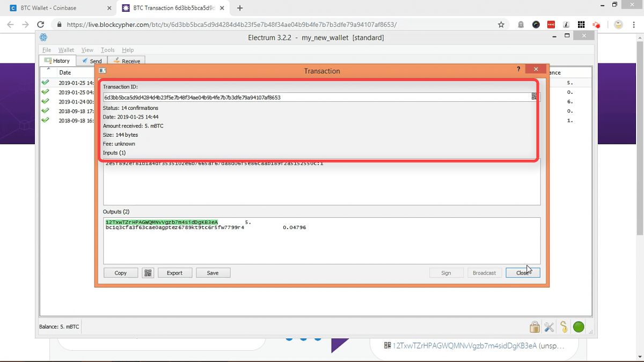Open the round dark color wheel extension
Screen dimensions: 644x362
tap(536, 25)
